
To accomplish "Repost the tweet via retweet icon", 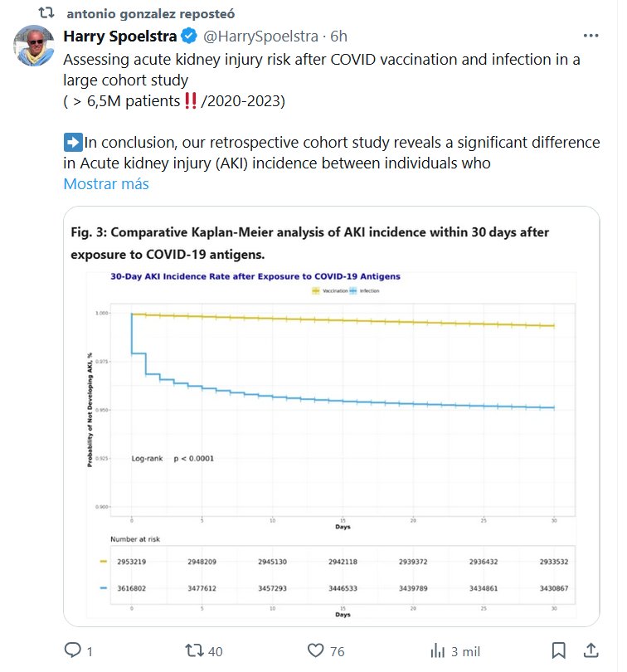I will click(x=194, y=651).
